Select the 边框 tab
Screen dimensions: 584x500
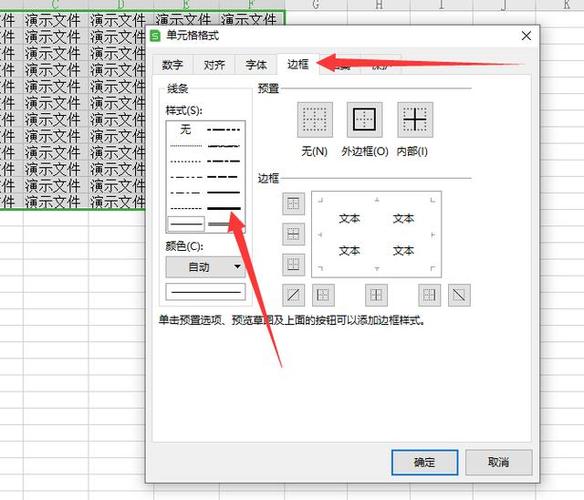(x=298, y=64)
